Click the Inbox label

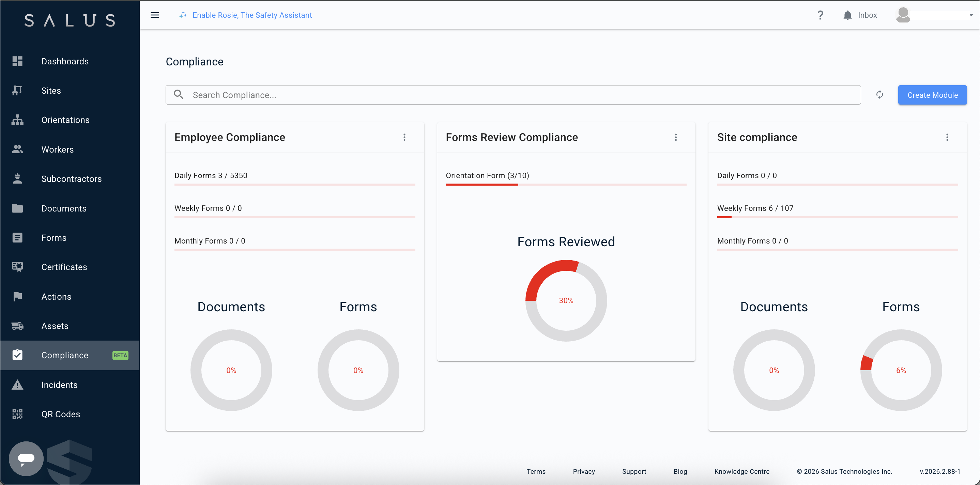(x=868, y=15)
